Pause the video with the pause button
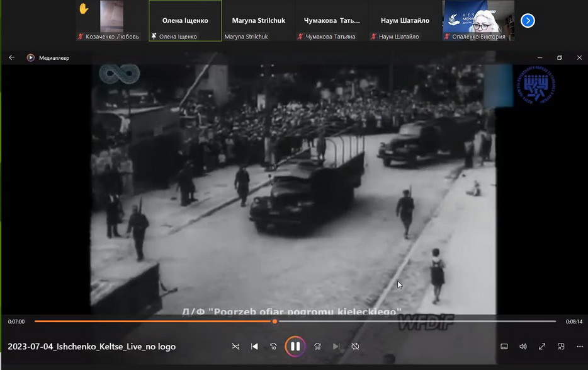Image resolution: width=588 pixels, height=370 pixels. pos(295,346)
